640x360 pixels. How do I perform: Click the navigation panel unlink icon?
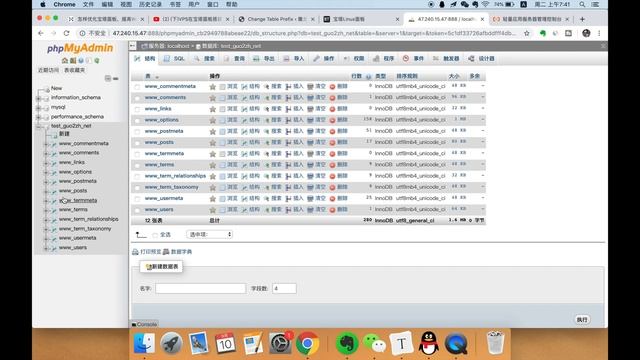point(116,78)
